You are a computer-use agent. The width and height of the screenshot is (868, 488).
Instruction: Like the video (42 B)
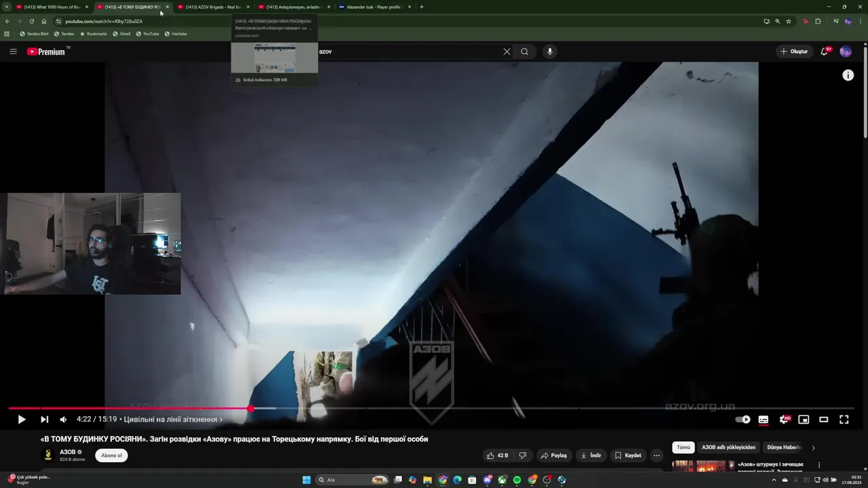click(x=497, y=455)
